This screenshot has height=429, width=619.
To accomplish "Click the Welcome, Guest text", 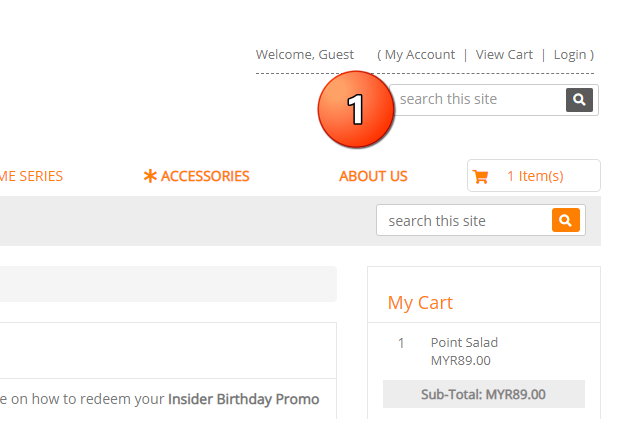I will (305, 55).
